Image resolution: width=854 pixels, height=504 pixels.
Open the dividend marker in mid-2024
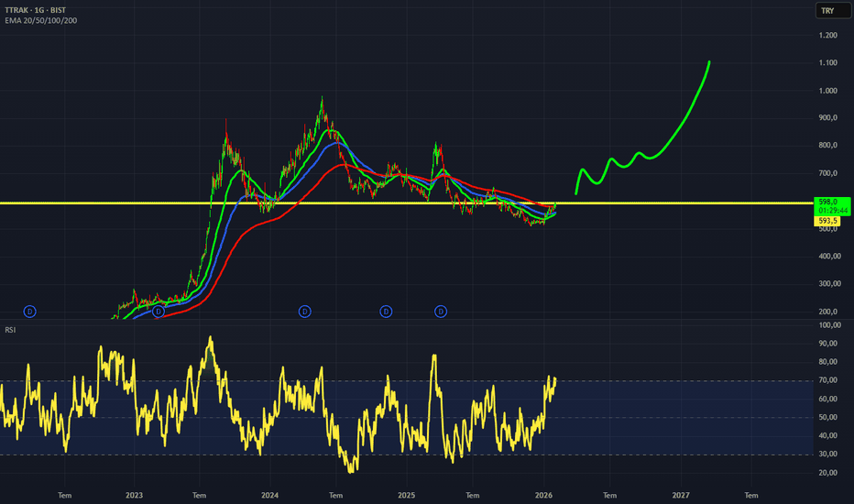pos(305,312)
